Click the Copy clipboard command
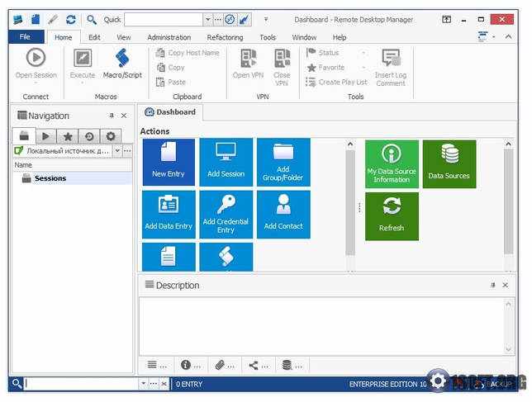The height and width of the screenshot is (402, 532). click(x=171, y=68)
